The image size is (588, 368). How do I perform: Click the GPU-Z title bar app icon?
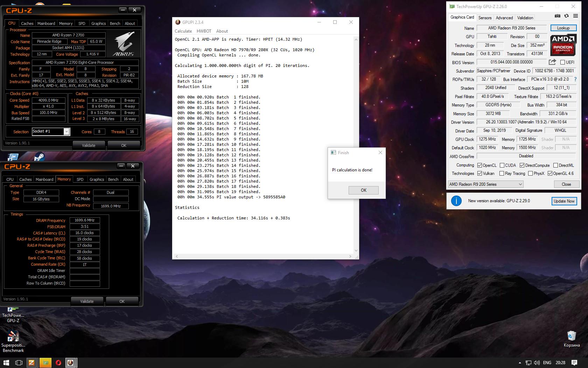pyautogui.click(x=452, y=6)
